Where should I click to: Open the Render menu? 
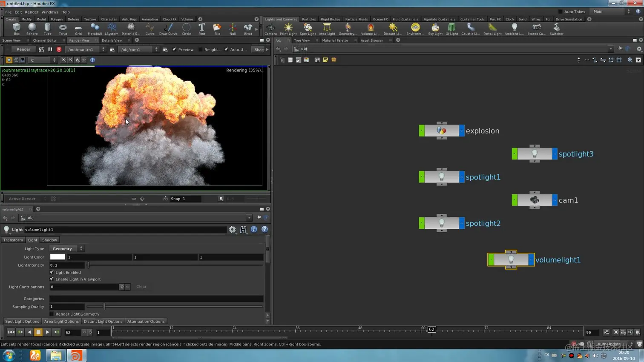[32, 12]
